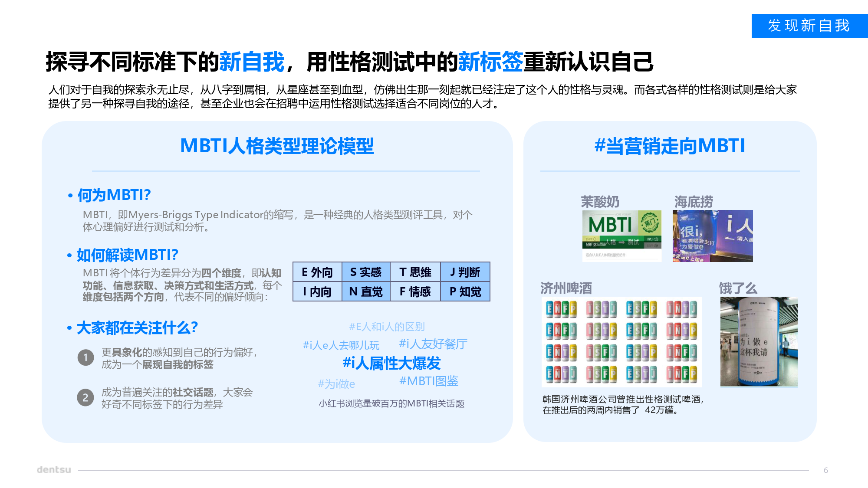Click the table cell I 内向
Viewport: 868px width, 488px height.
[317, 291]
